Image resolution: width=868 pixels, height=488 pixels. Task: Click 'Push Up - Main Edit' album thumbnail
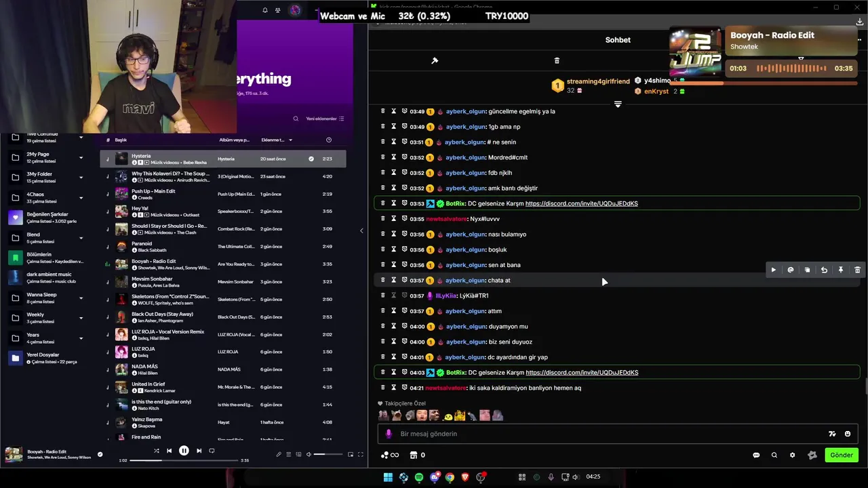pyautogui.click(x=121, y=194)
